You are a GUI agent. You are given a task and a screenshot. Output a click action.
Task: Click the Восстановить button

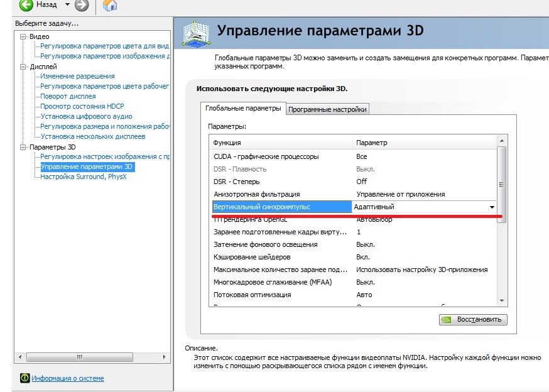pyautogui.click(x=473, y=320)
